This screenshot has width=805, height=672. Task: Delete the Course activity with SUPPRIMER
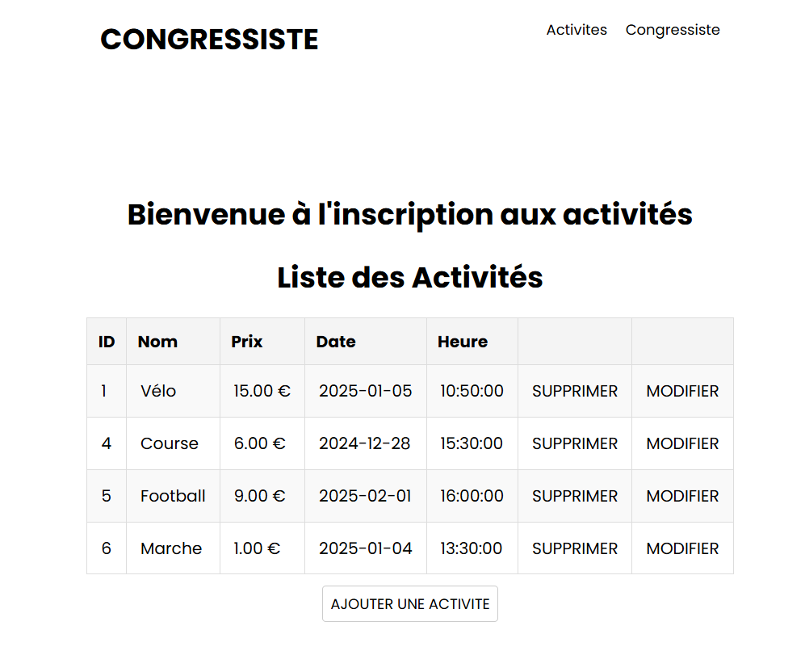(575, 443)
